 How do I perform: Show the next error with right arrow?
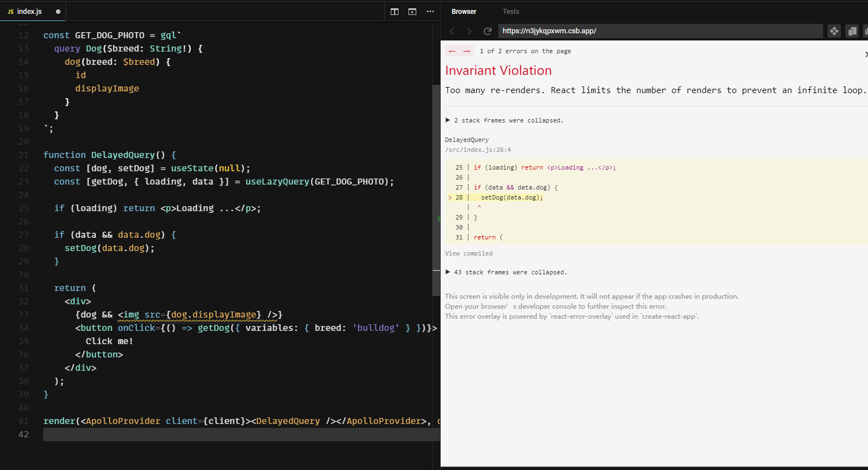(x=467, y=51)
